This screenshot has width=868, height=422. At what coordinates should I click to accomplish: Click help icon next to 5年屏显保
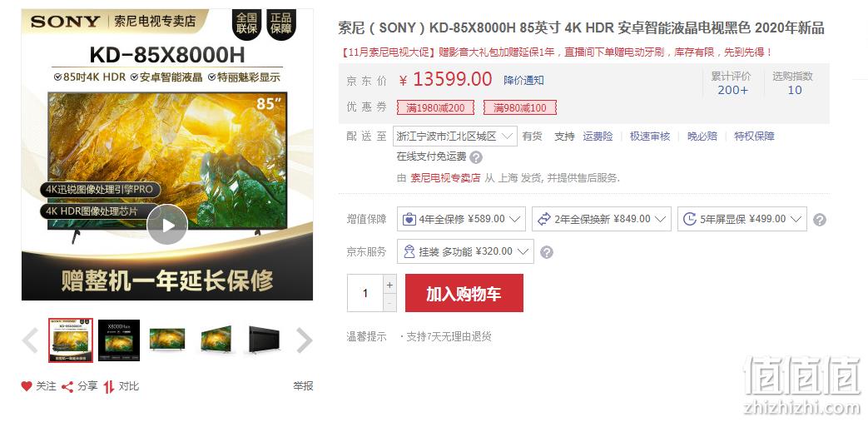(820, 220)
